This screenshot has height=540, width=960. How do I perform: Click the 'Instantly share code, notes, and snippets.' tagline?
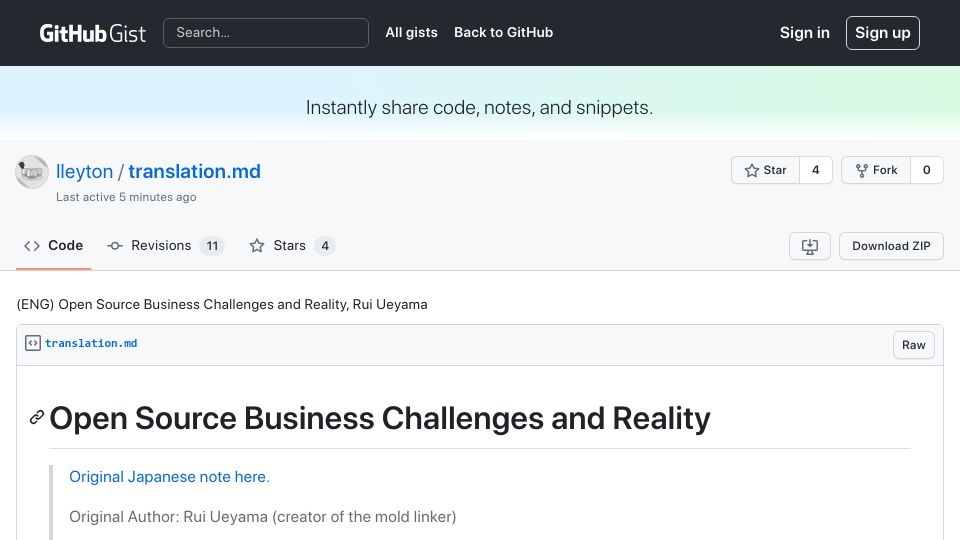[x=479, y=108]
